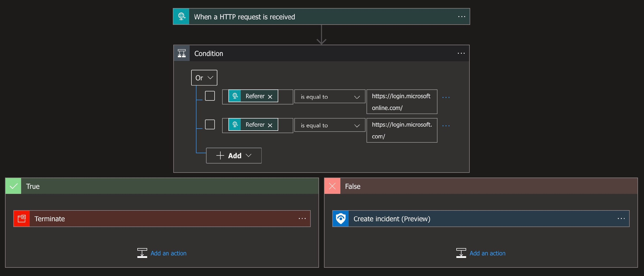Remove the first Referer token via X
Screen dimensions: 644x276
[x=270, y=97]
